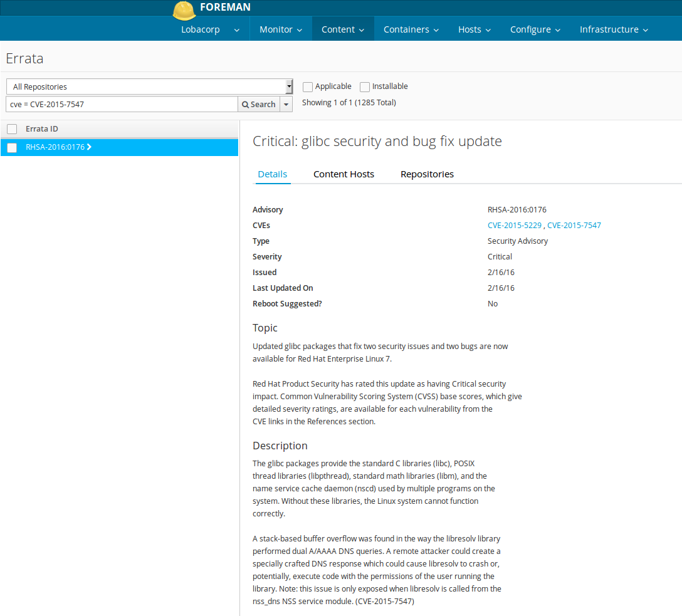Switch to the Repositories tab
The image size is (682, 616).
(x=427, y=174)
